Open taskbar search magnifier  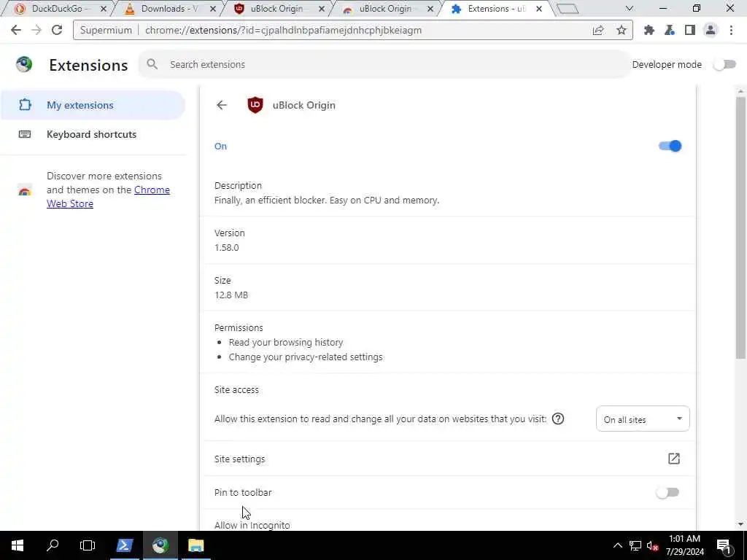point(53,545)
